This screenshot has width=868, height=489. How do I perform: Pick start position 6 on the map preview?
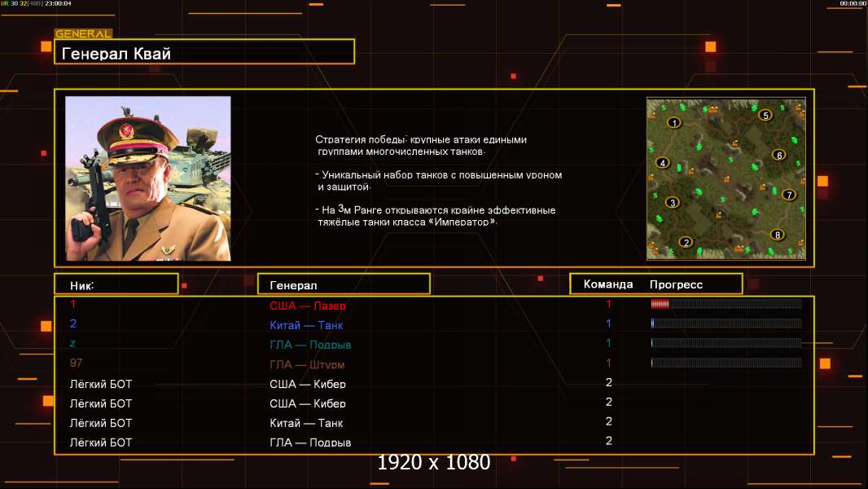click(778, 155)
